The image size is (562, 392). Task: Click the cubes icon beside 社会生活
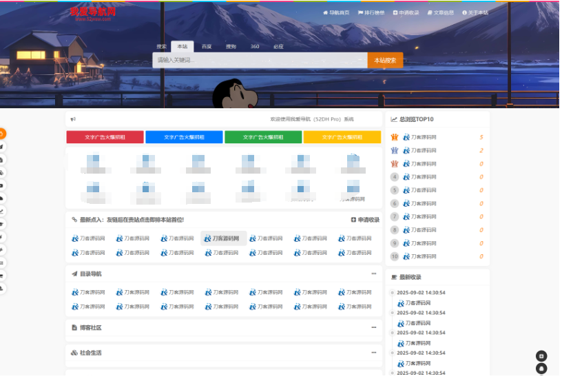74,353
